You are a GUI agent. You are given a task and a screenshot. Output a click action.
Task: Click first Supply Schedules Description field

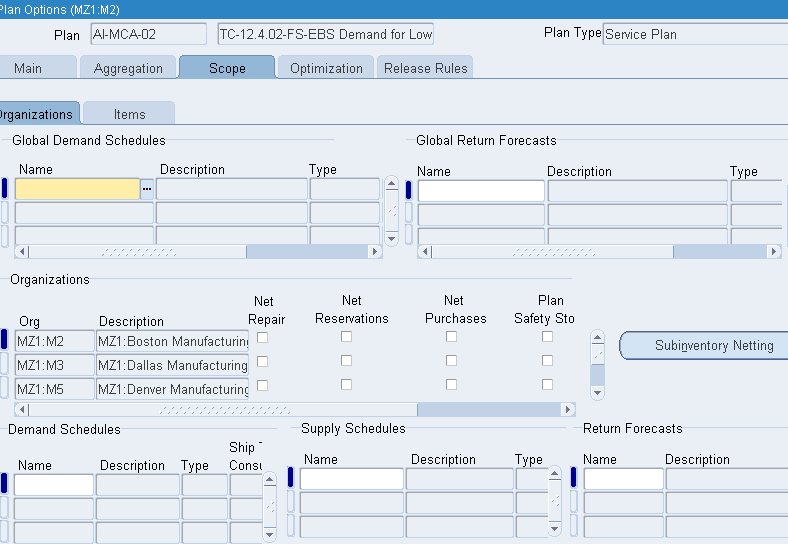[x=459, y=479]
